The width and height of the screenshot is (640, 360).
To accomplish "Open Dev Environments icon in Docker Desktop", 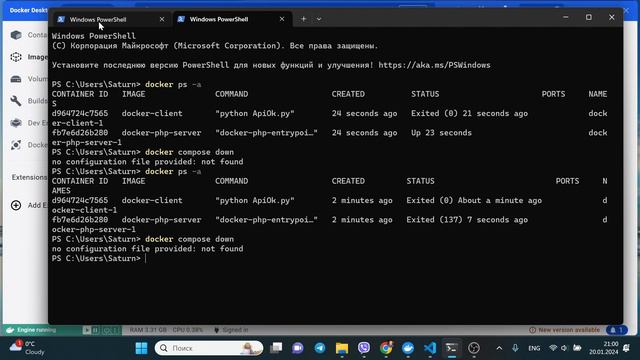I will [16, 123].
